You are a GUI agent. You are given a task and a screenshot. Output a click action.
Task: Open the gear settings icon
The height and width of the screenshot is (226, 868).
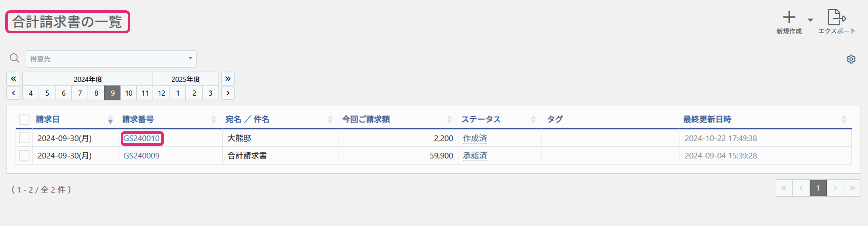[x=851, y=59]
